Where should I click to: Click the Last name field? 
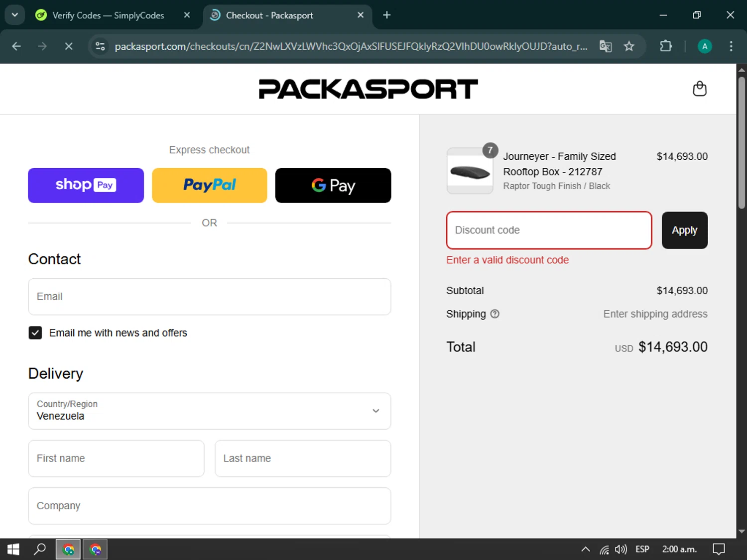click(303, 458)
